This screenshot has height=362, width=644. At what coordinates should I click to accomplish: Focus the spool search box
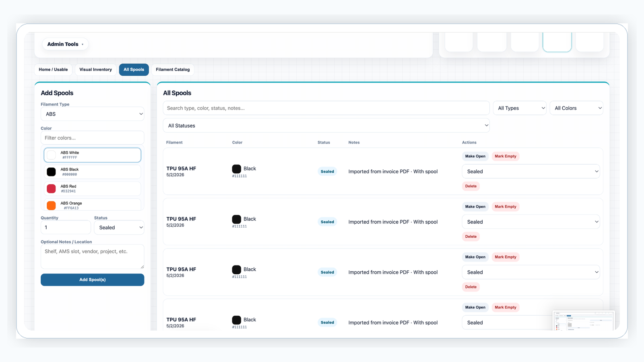(x=326, y=108)
